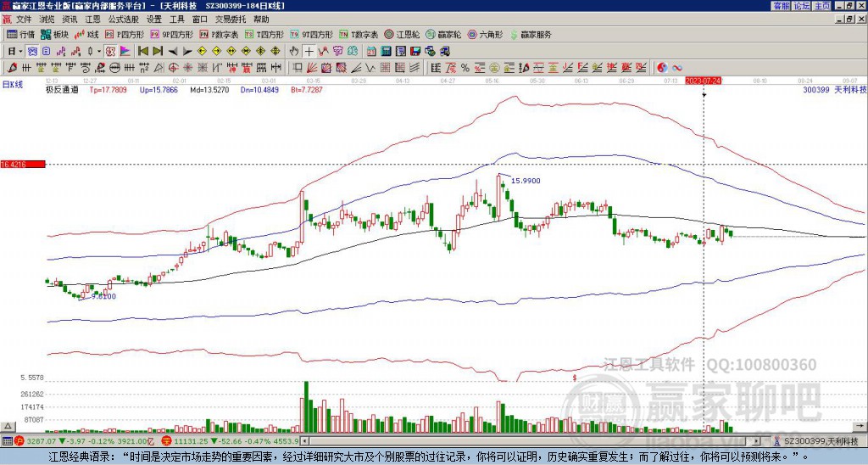The width and height of the screenshot is (868, 465).
Task: Click the percent % tool icon
Action: [465, 68]
